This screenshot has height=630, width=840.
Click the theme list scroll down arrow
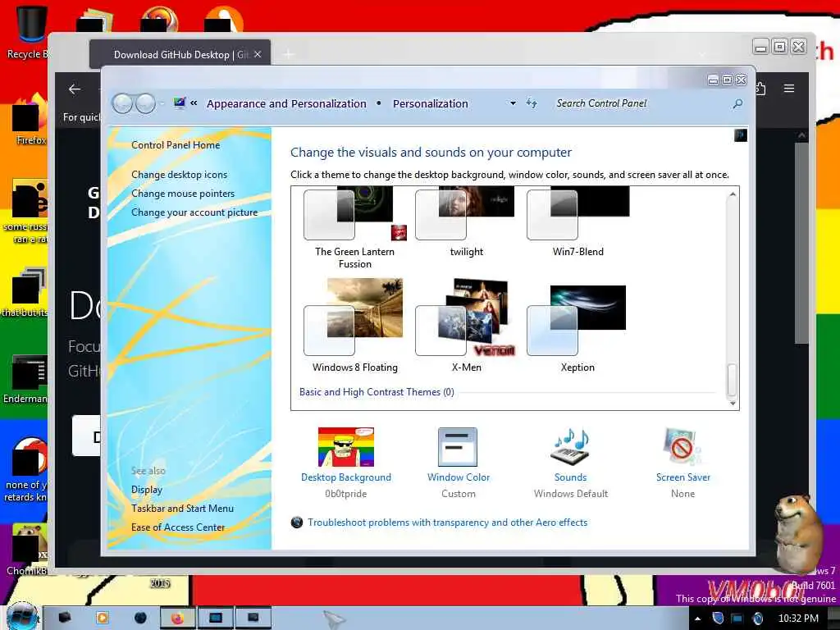pyautogui.click(x=733, y=403)
